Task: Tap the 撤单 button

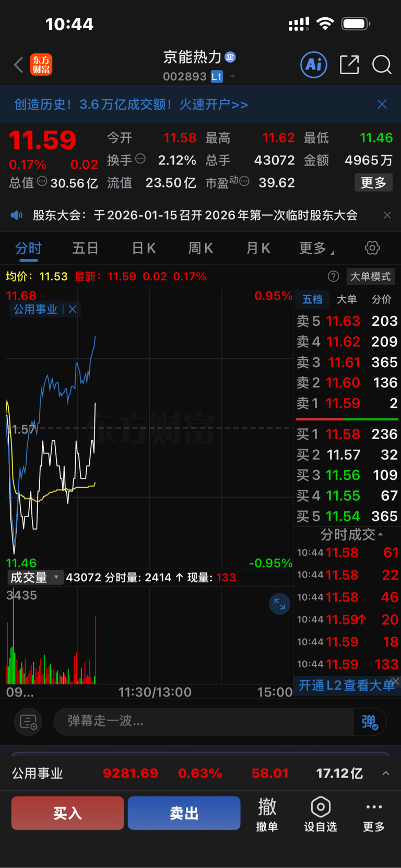Action: 267,814
